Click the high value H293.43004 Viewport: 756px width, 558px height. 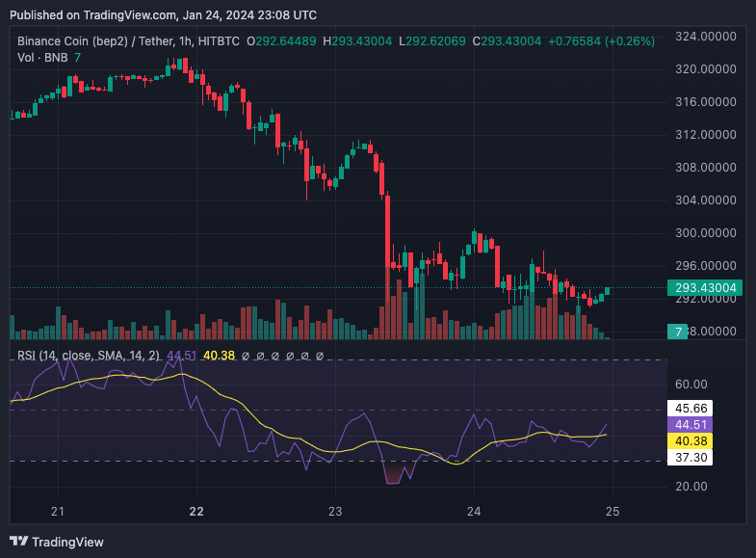(x=357, y=41)
